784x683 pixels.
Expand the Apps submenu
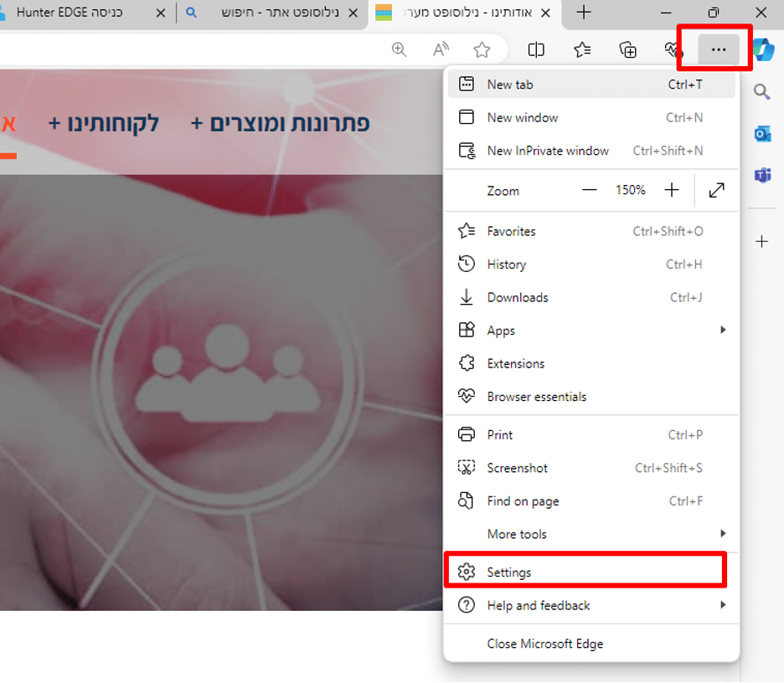click(591, 331)
